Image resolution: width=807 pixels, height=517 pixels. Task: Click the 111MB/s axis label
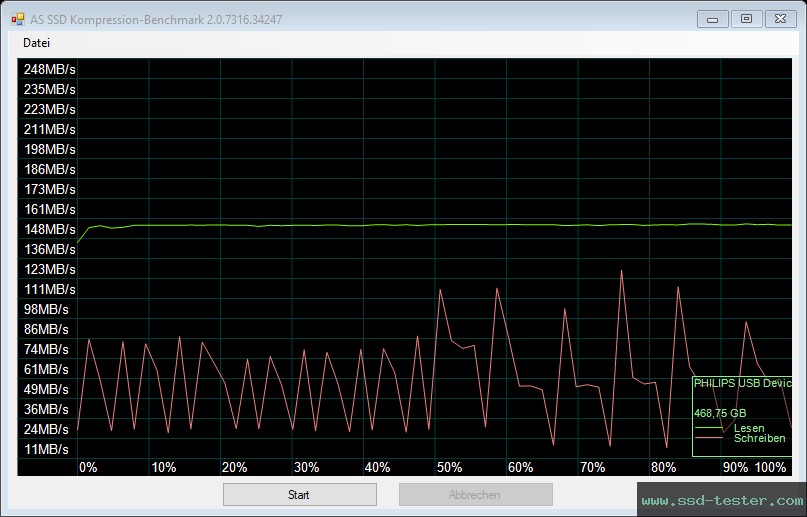coord(49,290)
